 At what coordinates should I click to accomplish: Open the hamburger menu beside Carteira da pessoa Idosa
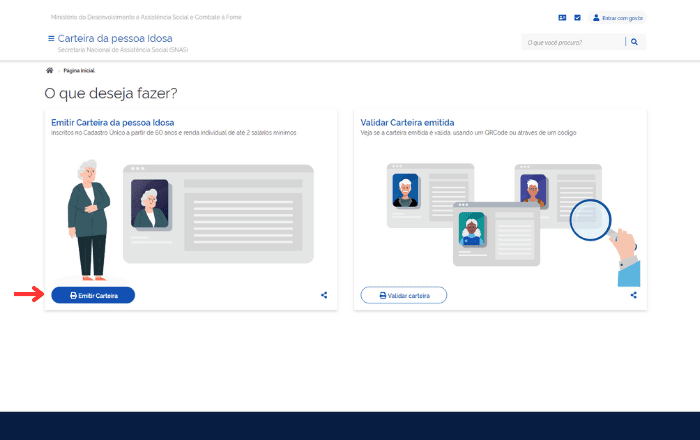(x=51, y=39)
